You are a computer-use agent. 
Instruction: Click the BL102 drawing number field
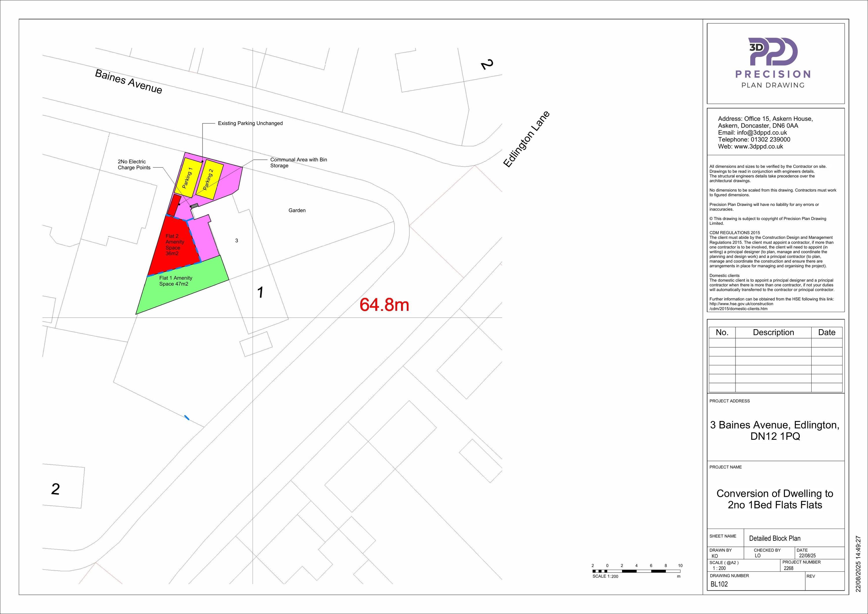pos(719,584)
